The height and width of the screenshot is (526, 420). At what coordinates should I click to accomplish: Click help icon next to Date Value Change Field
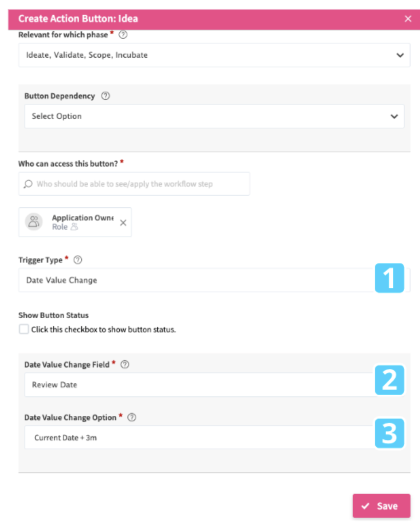pyautogui.click(x=125, y=365)
